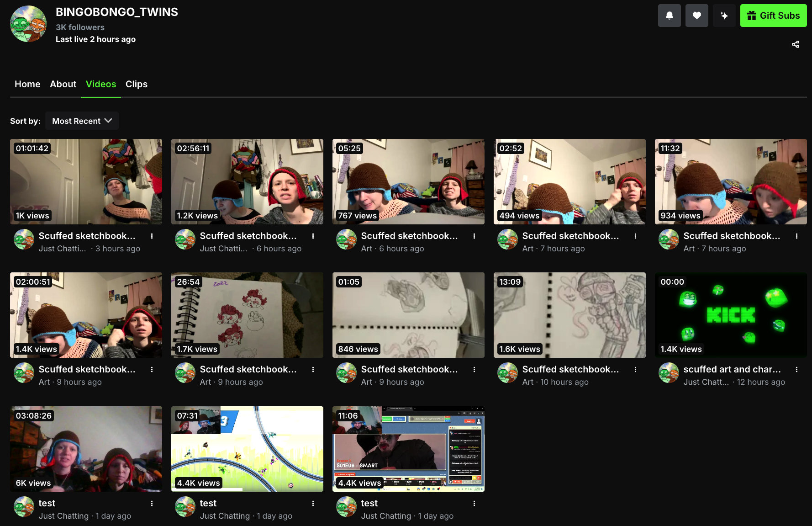
Task: Open the 01:05 pencil sketch thumbnail
Action: [408, 315]
